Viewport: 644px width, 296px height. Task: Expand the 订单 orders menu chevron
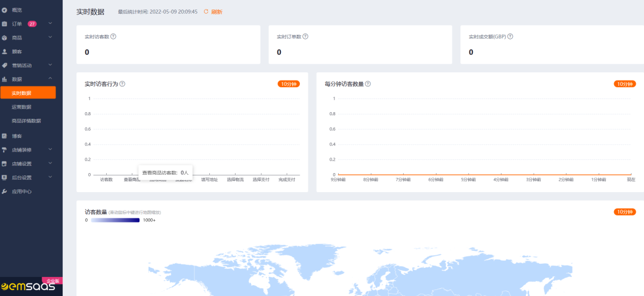[51, 24]
